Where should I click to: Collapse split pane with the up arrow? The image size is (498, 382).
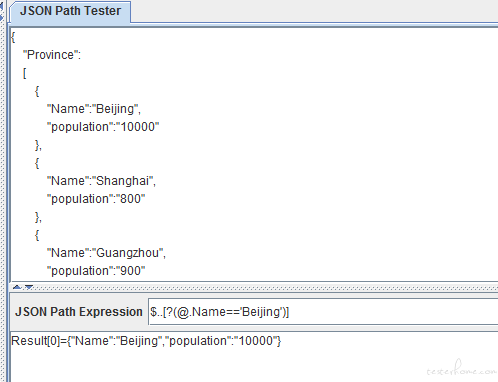17,287
